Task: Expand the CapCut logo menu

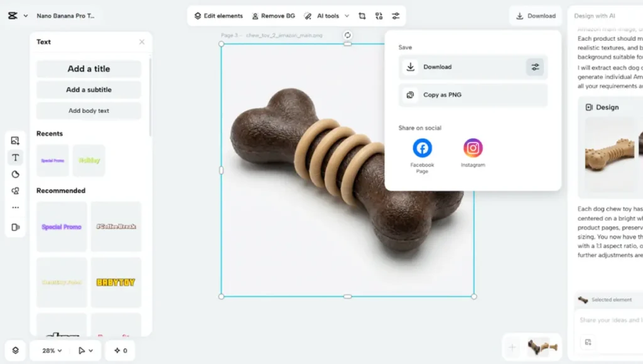Action: 18,16
